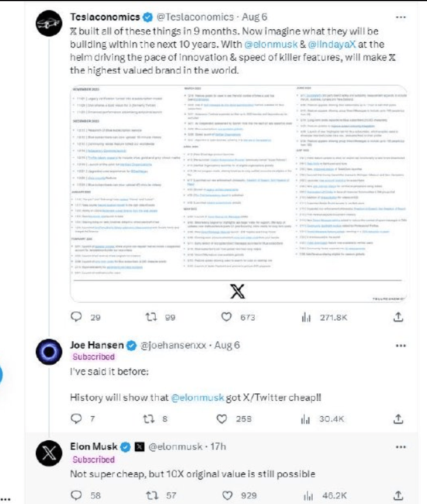Screen dimensions: 427x504
Task: Like Joe Hansen's reply
Action: click(x=222, y=419)
